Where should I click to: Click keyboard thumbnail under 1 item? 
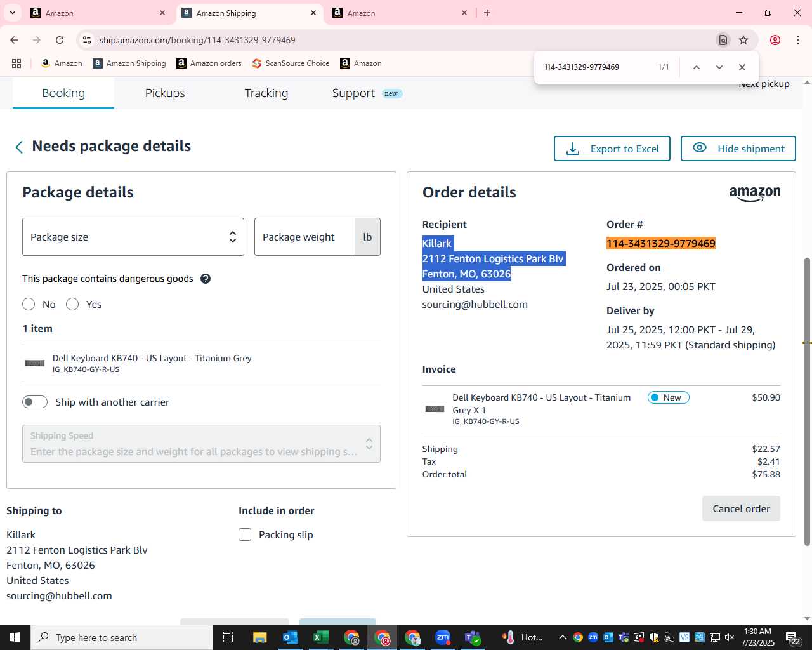coord(35,363)
